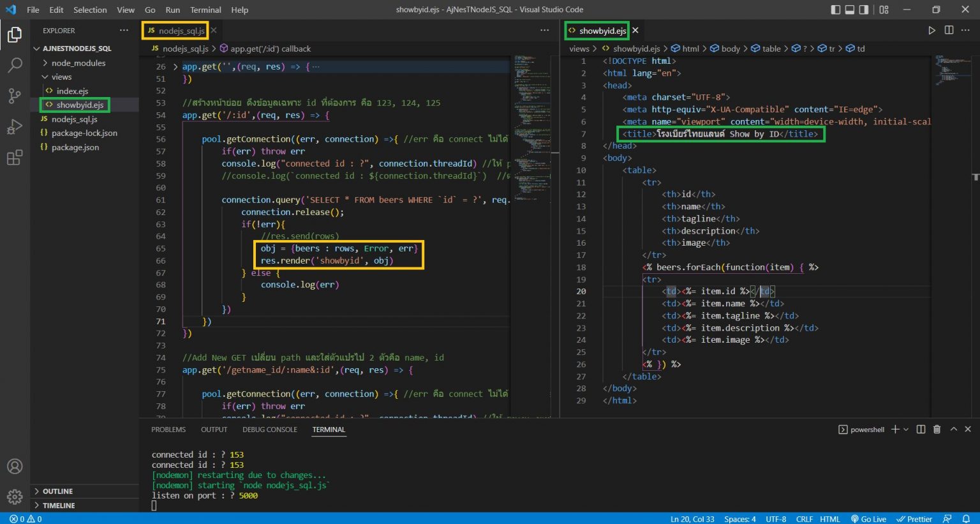
Task: Toggle the secondary sidebar layout button
Action: click(x=864, y=10)
